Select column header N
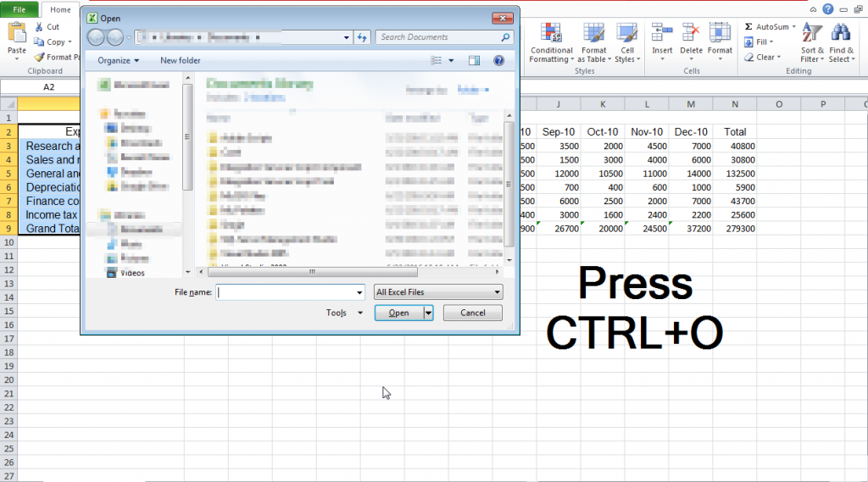The width and height of the screenshot is (868, 482). click(x=735, y=104)
